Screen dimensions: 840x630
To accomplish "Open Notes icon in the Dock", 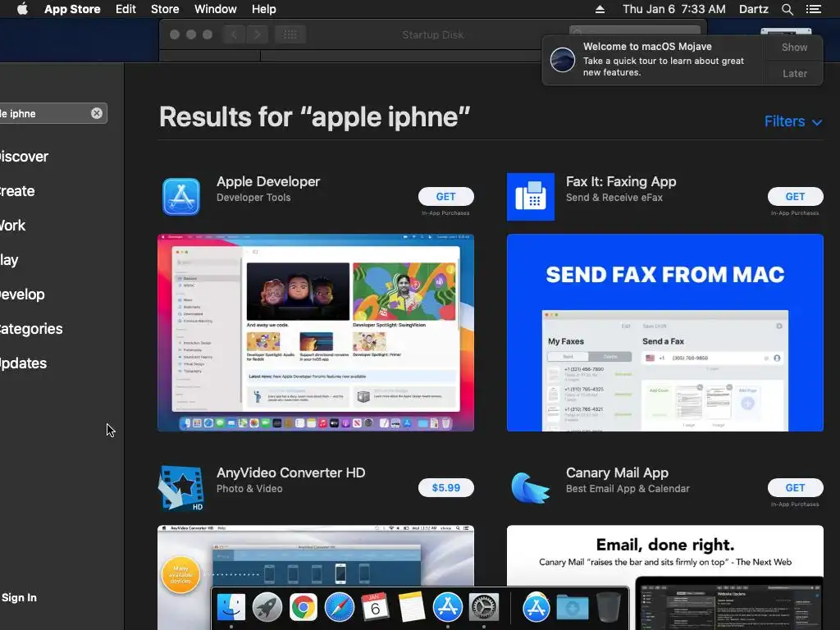I will pyautogui.click(x=411, y=608).
